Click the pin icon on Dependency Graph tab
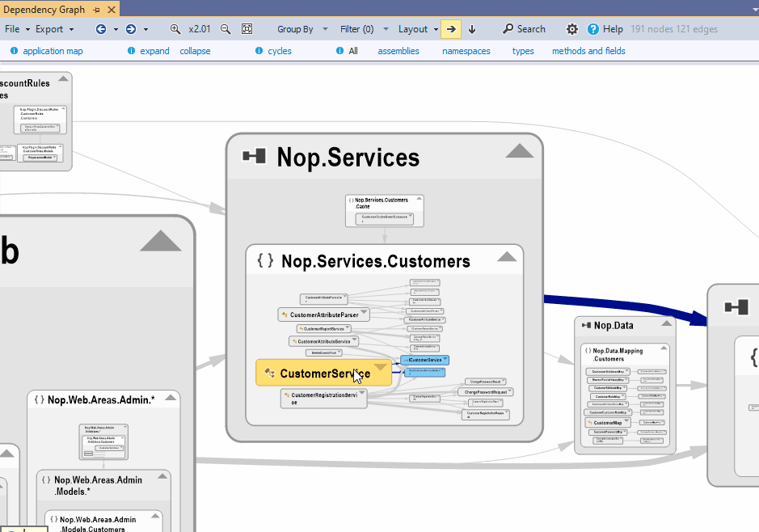This screenshot has width=759, height=532. point(96,9)
